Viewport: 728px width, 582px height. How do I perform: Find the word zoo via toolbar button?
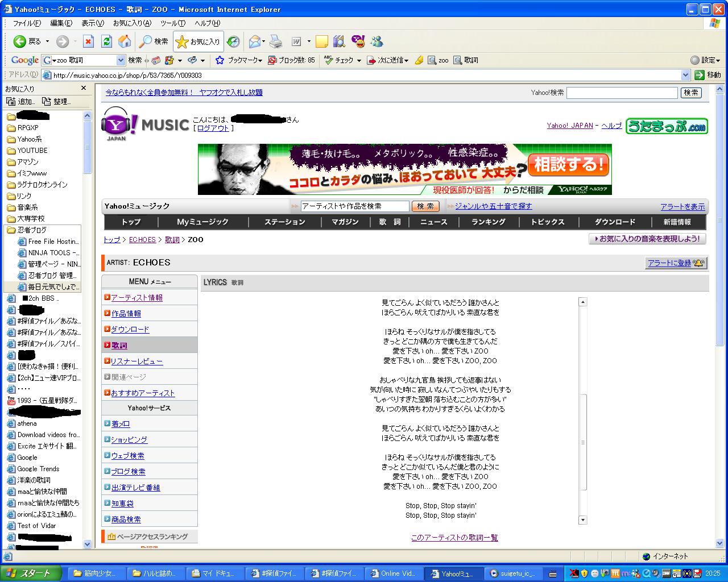coord(438,60)
